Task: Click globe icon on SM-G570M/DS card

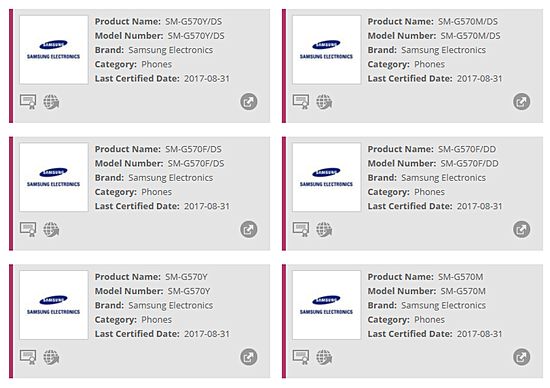Action: tap(324, 102)
